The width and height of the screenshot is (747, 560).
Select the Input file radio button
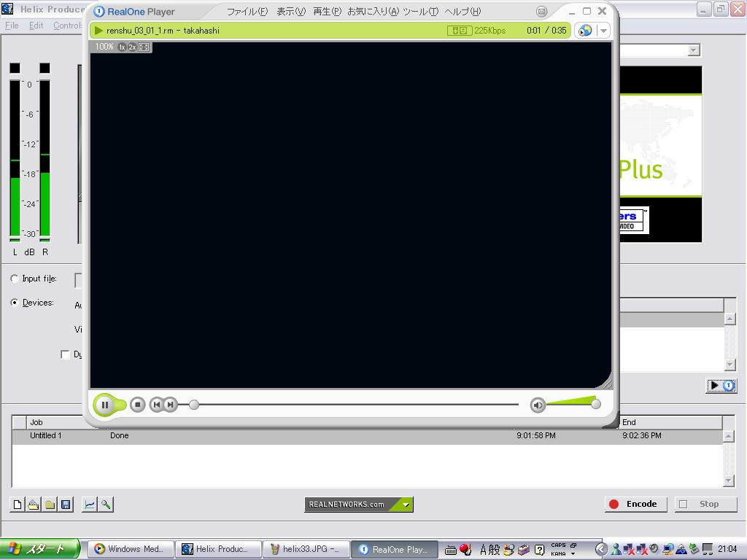(x=15, y=279)
